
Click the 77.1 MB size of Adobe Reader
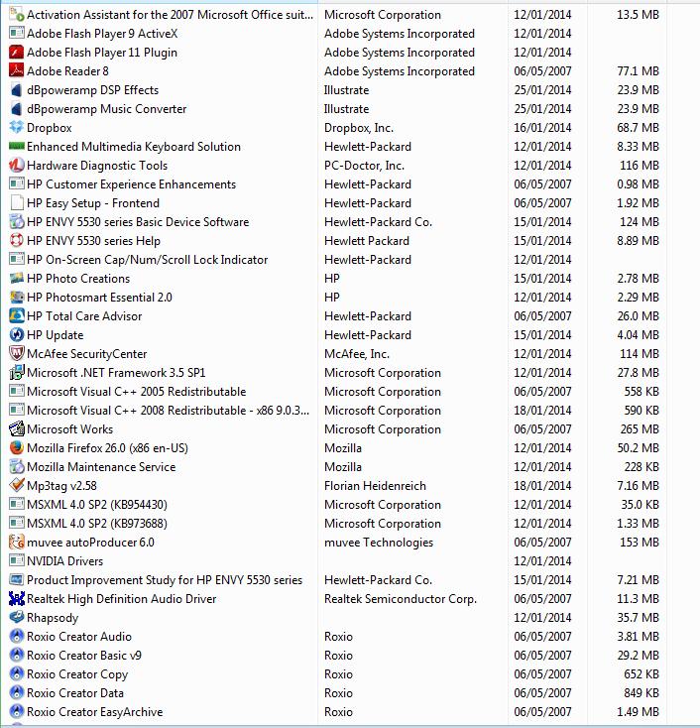(x=638, y=71)
